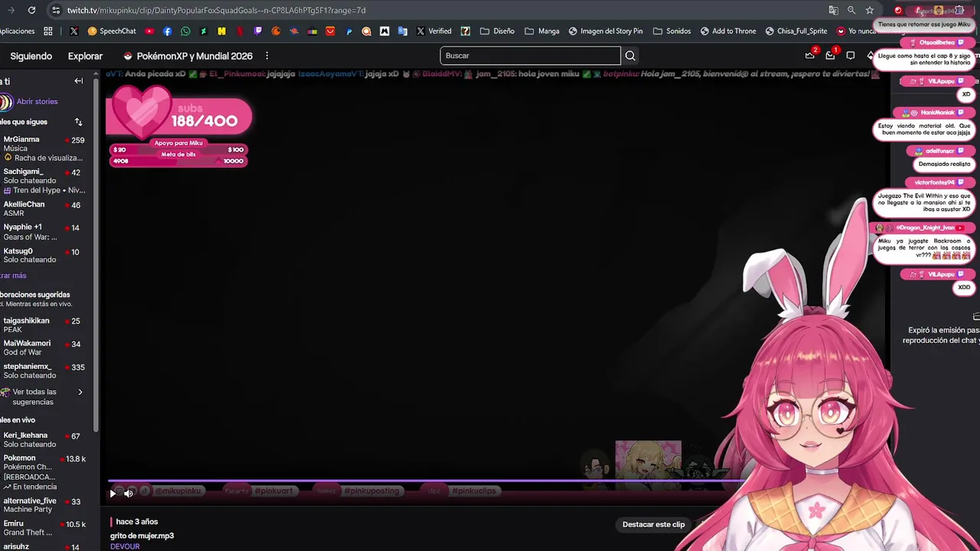Screen dimensions: 980x551
Task: Open the Chisa_Full_Sprite bookmark
Action: pos(796,31)
